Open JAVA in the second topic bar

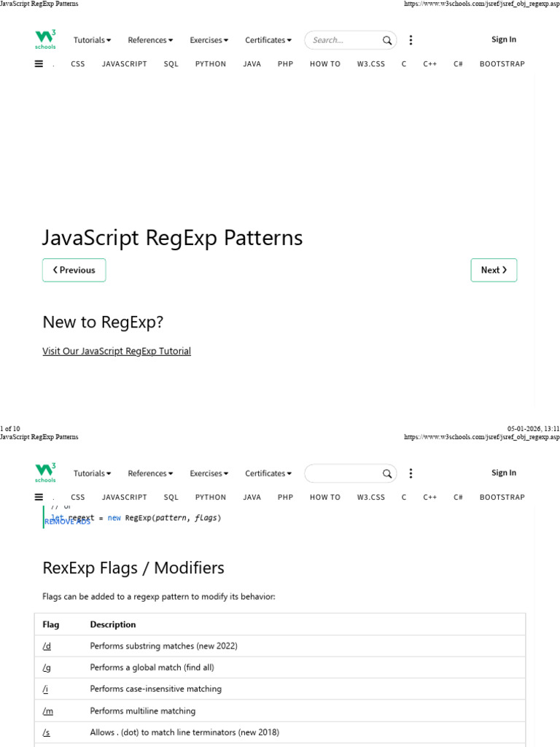coord(252,497)
